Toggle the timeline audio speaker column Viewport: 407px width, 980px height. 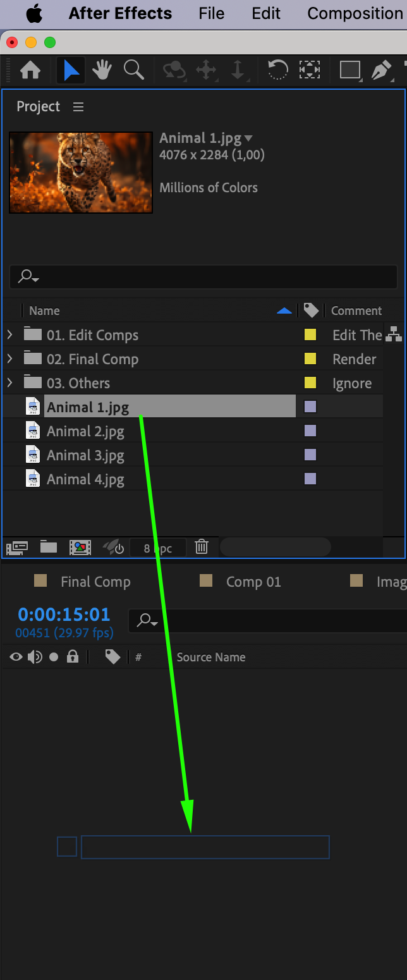tap(35, 657)
